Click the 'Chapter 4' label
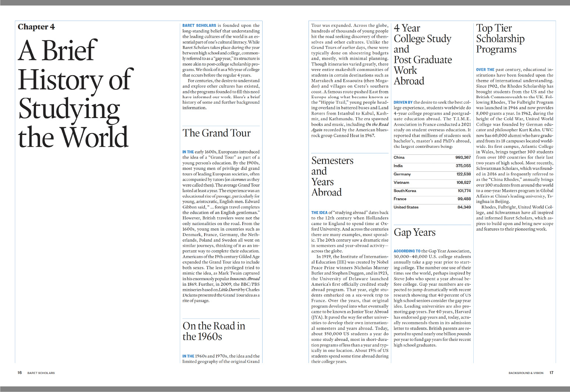Image resolution: width=570 pixels, height=392 pixels. [36, 27]
